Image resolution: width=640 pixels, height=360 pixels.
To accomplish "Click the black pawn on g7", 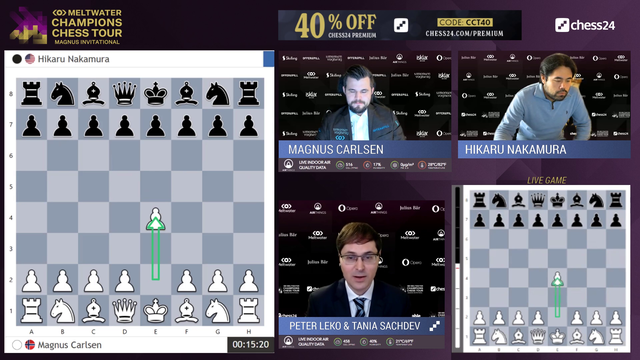I will [x=218, y=125].
